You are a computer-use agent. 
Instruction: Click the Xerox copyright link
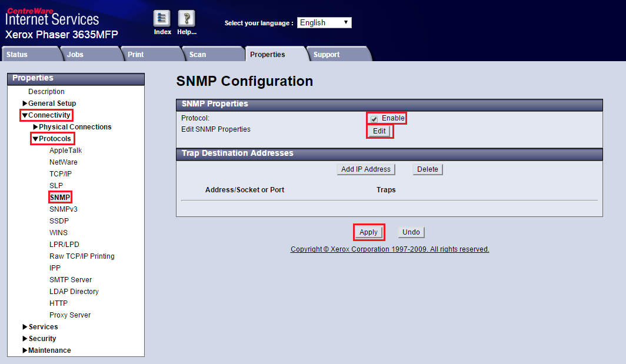point(389,249)
